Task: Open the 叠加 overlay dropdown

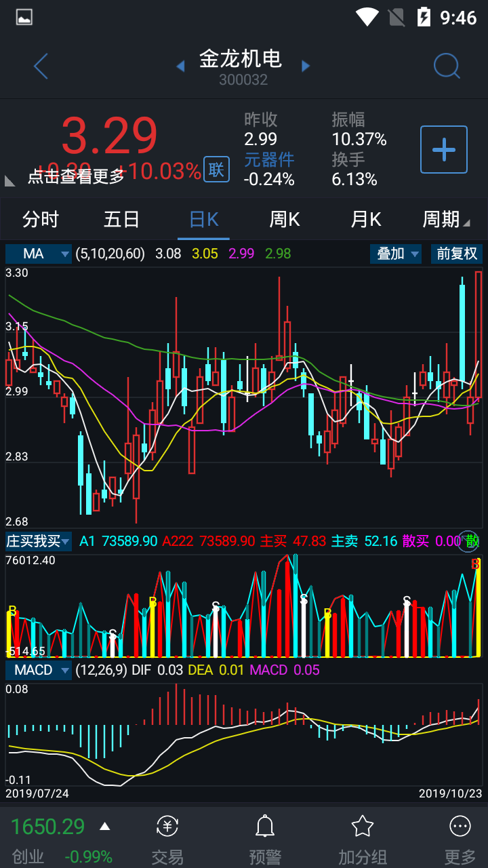Action: click(x=396, y=254)
